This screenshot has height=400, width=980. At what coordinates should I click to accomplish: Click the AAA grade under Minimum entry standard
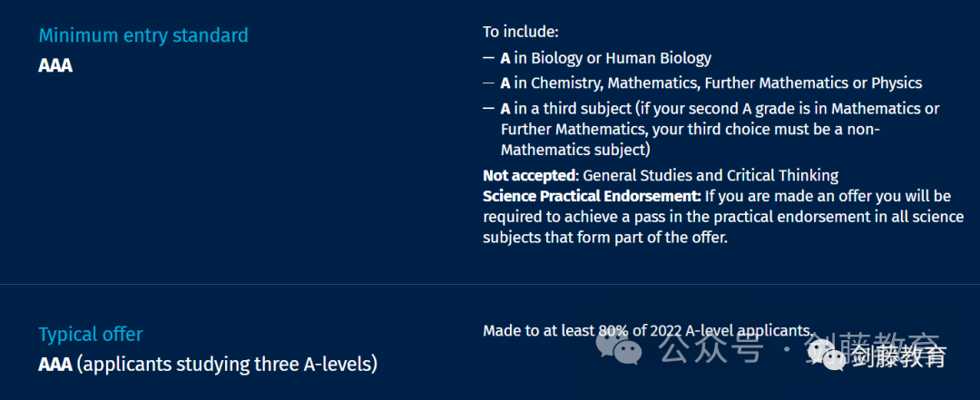[55, 65]
